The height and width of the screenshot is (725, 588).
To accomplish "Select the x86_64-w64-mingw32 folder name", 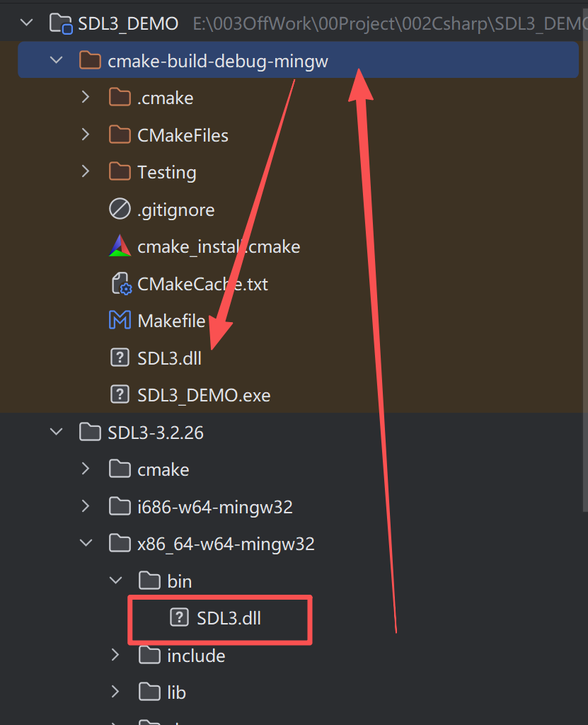I will [226, 544].
